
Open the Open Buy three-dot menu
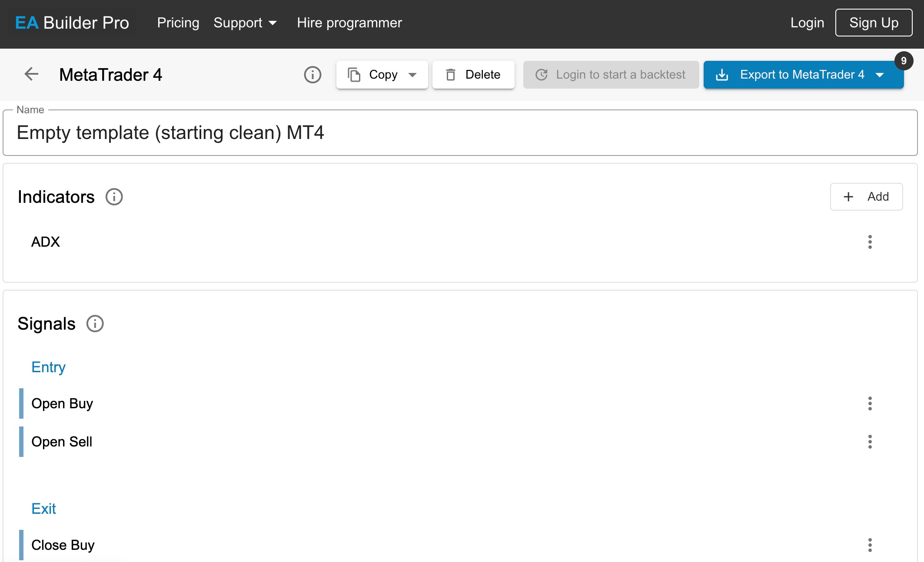(x=870, y=403)
